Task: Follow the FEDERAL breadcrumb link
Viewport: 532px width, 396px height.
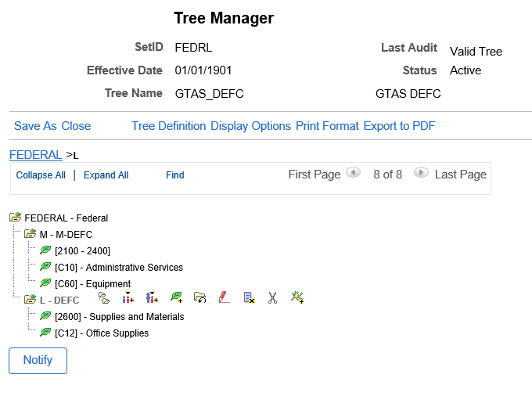Action: (36, 155)
